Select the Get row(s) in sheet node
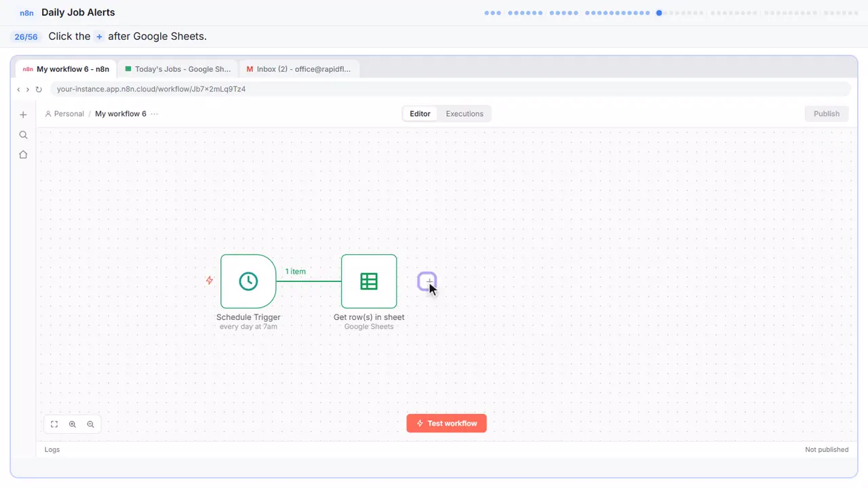The width and height of the screenshot is (868, 488). pos(369,281)
